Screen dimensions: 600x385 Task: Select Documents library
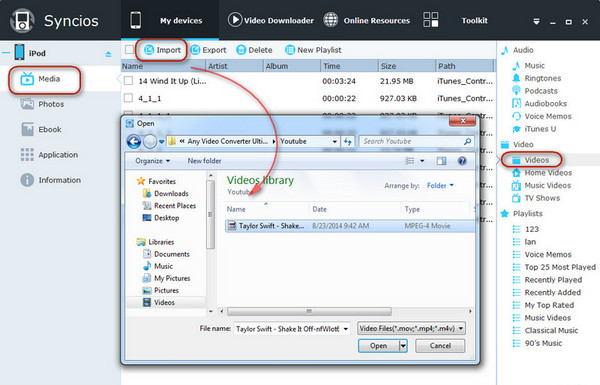[166, 254]
